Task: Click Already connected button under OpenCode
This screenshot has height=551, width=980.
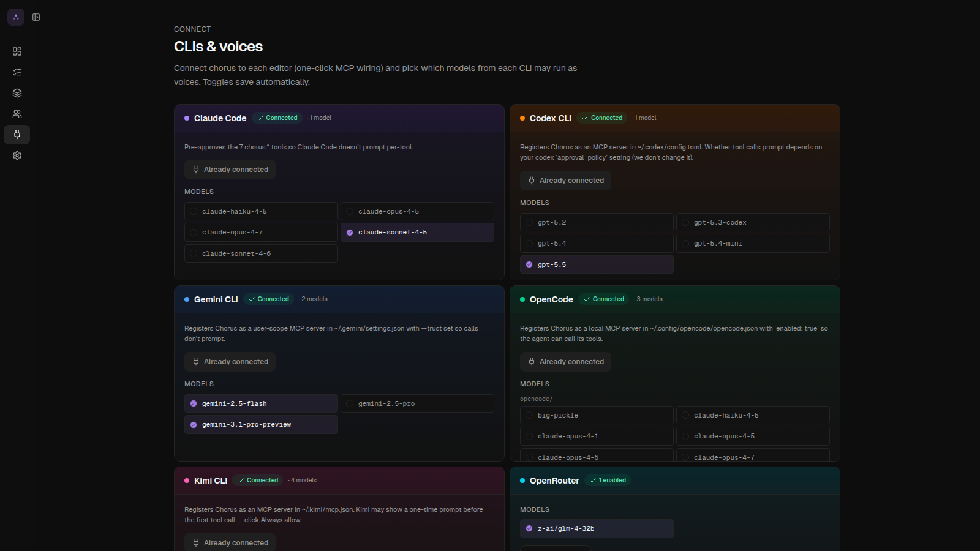Action: pos(565,362)
